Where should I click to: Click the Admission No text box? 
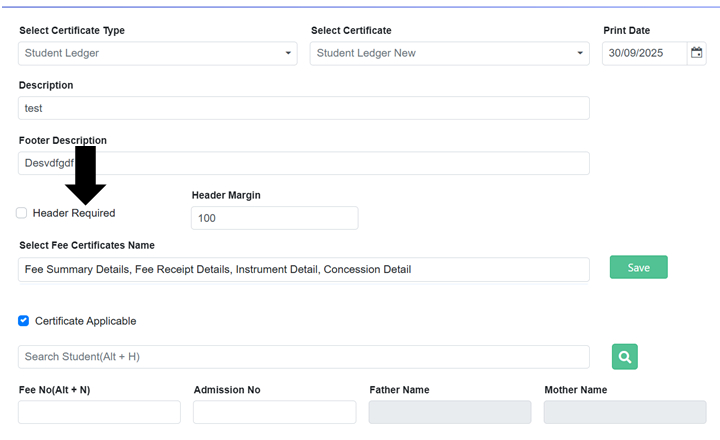coord(274,412)
